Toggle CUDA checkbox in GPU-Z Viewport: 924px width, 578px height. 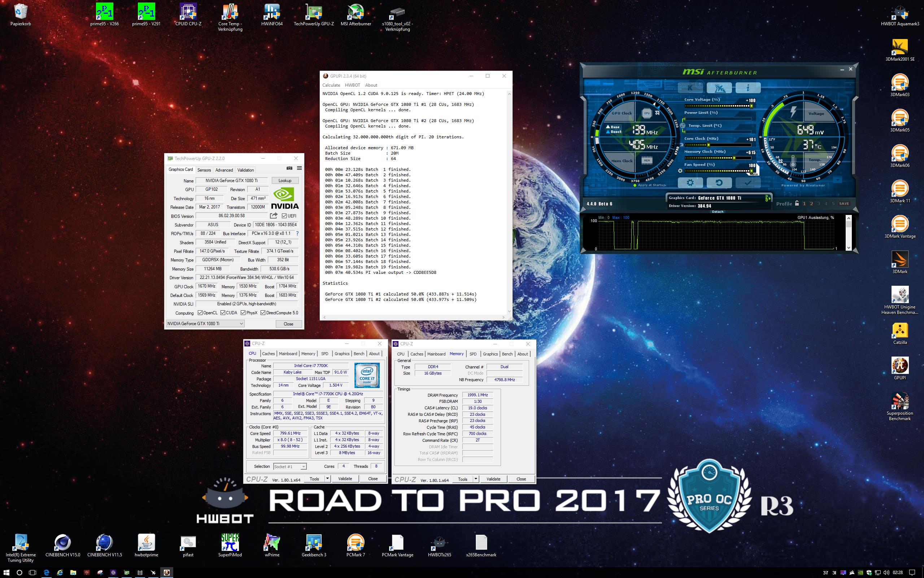[x=223, y=313]
